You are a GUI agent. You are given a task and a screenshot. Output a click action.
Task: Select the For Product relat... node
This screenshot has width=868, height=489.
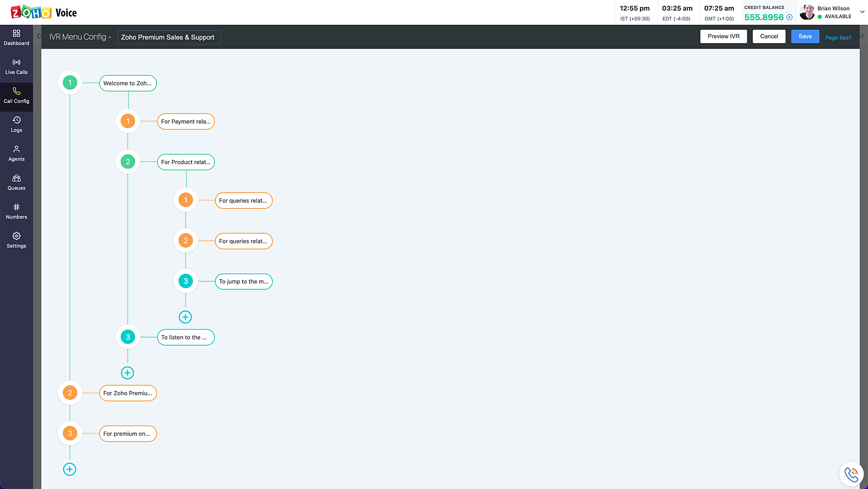coord(185,162)
